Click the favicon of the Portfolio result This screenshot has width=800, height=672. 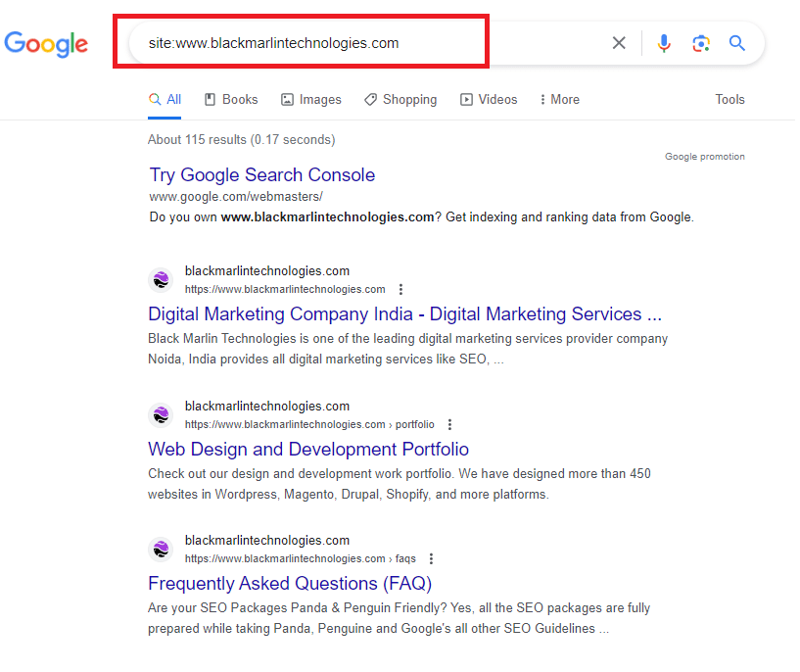click(x=162, y=414)
